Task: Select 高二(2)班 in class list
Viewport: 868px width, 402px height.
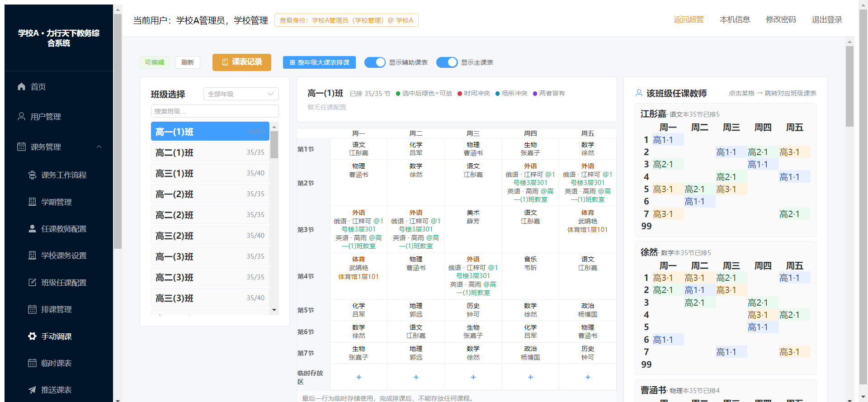Action: point(210,215)
